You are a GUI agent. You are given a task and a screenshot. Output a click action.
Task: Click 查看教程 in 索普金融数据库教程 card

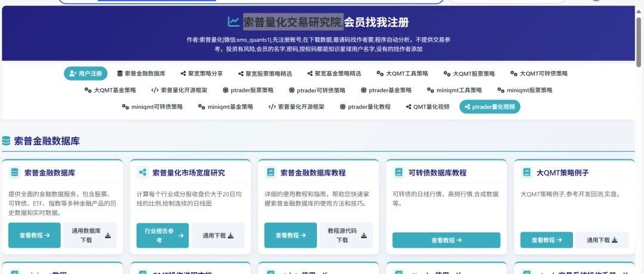click(x=290, y=235)
